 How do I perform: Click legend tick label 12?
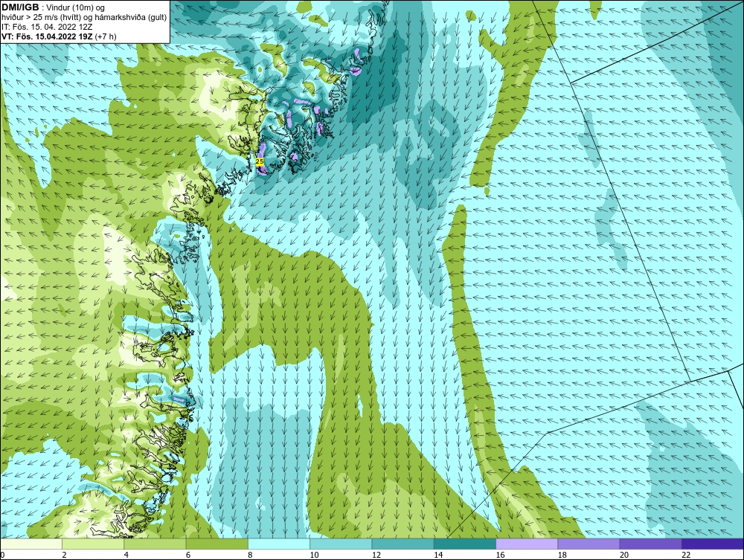coord(376,556)
